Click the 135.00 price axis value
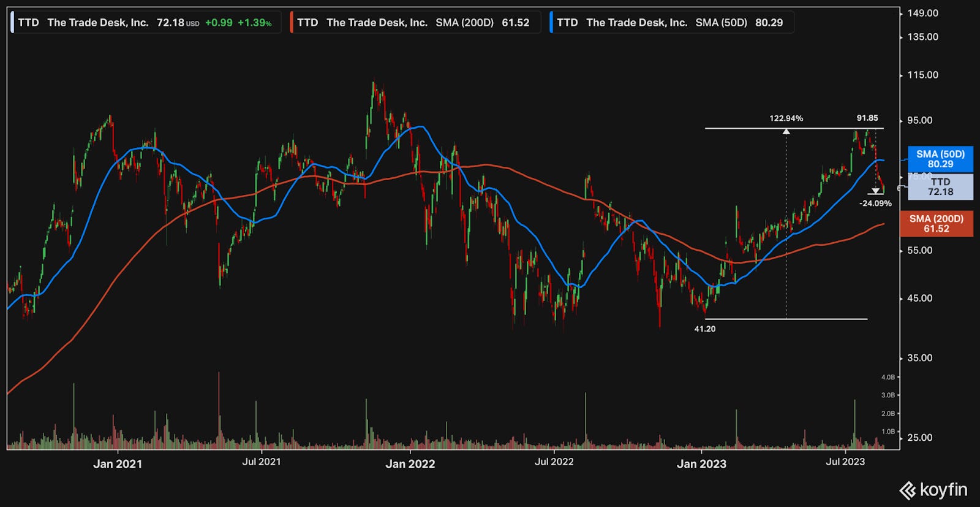980x507 pixels. click(x=922, y=37)
